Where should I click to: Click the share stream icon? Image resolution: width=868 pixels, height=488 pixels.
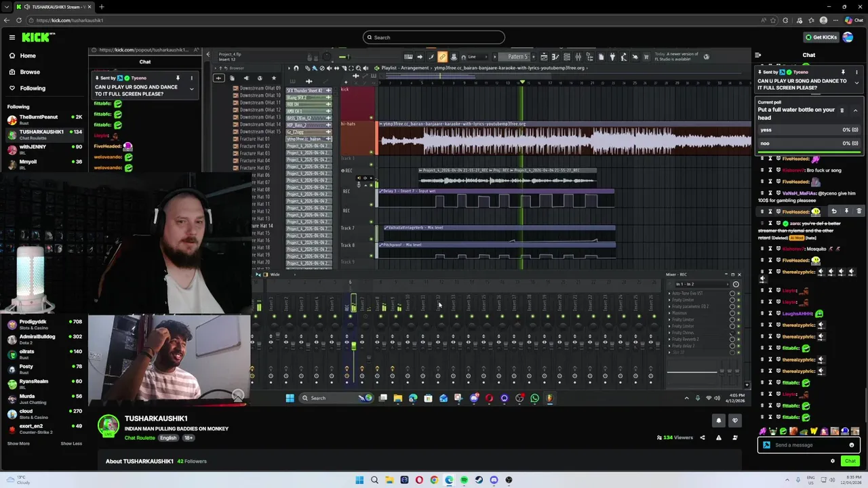[703, 438]
